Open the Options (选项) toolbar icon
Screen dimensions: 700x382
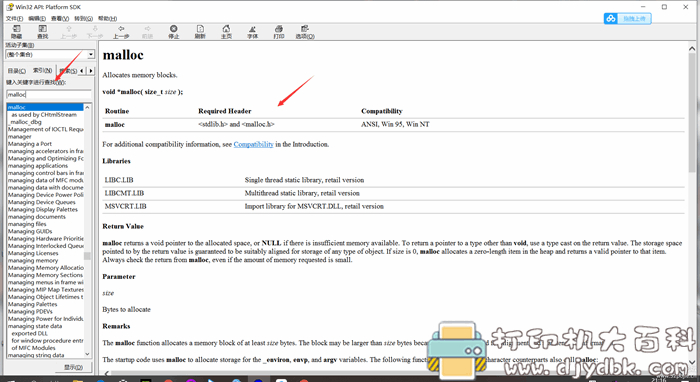pos(305,32)
